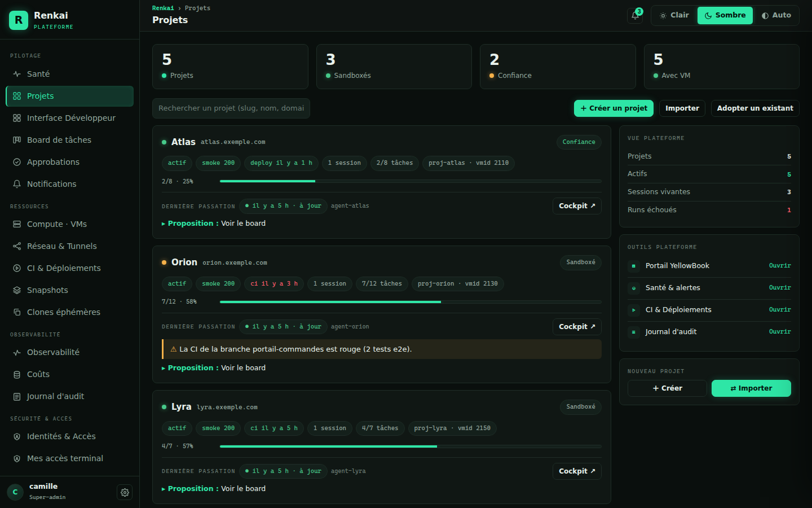This screenshot has height=508, width=812.
Task: Open Cockpit for Atlas project
Action: coord(577,206)
